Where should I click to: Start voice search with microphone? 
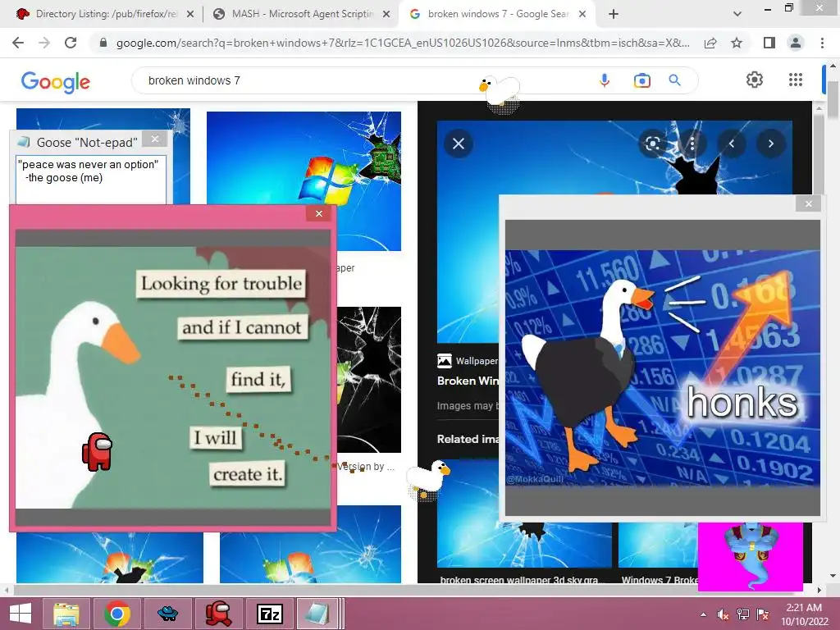pyautogui.click(x=605, y=80)
